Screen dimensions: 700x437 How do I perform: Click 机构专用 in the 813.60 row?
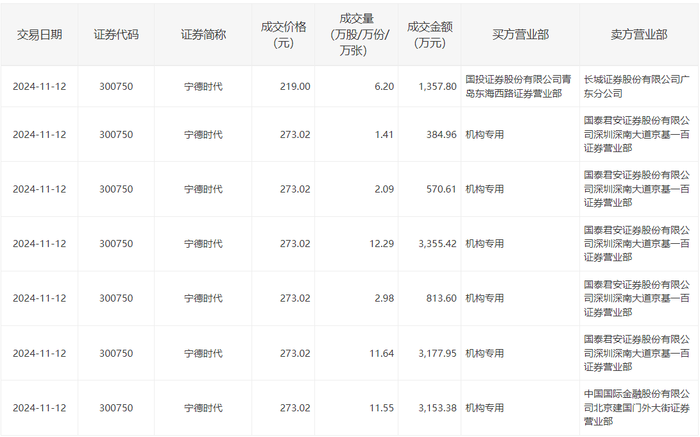484,298
